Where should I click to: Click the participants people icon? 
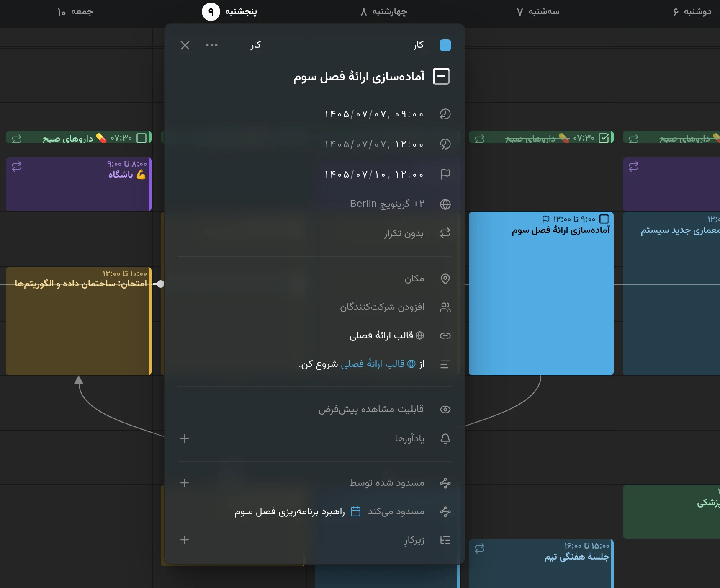[445, 307]
